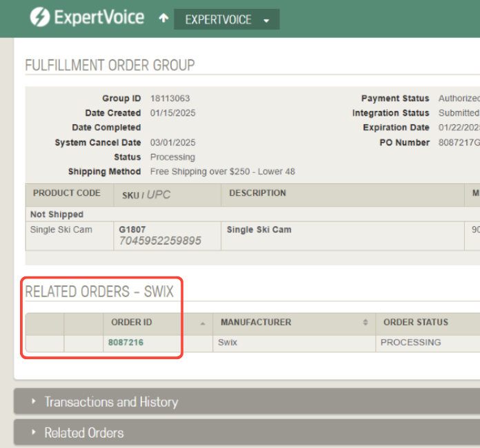Click the ExpertVoice lightning bolt logo
Viewport: 480px width, 448px height.
(x=40, y=17)
